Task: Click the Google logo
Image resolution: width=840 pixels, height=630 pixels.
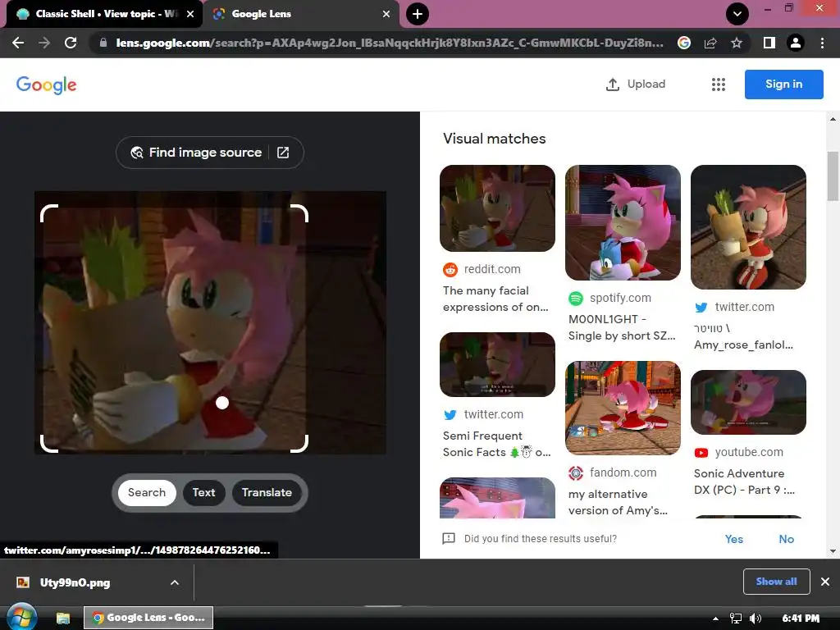Action: click(47, 84)
